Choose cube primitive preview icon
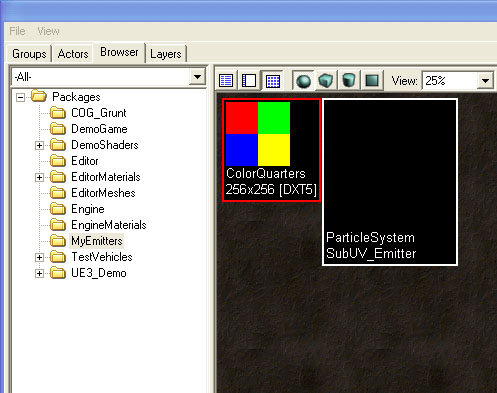The height and width of the screenshot is (393, 497). click(326, 80)
